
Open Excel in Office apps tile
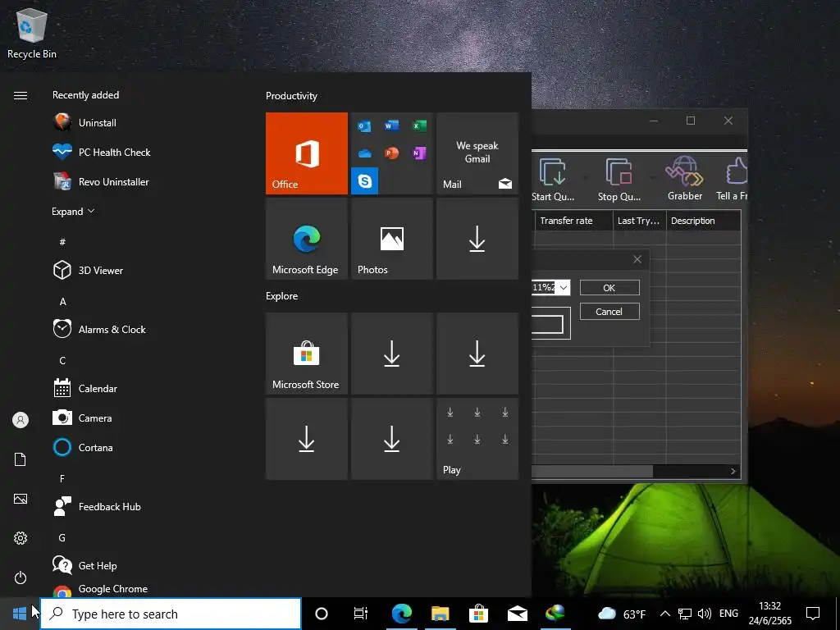419,126
